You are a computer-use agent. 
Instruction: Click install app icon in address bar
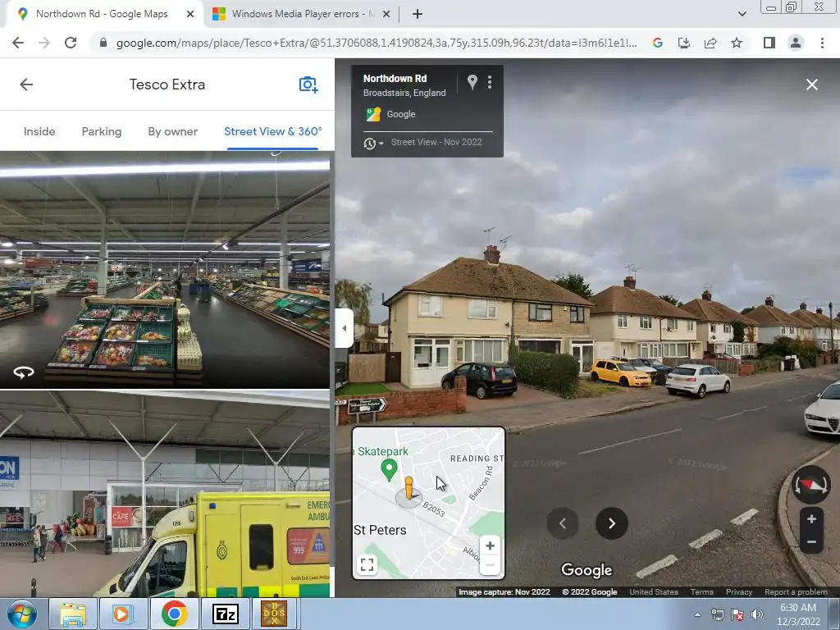click(684, 43)
